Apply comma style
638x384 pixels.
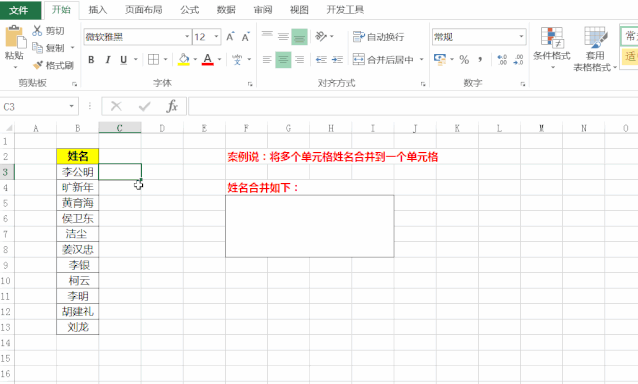pyautogui.click(x=480, y=60)
